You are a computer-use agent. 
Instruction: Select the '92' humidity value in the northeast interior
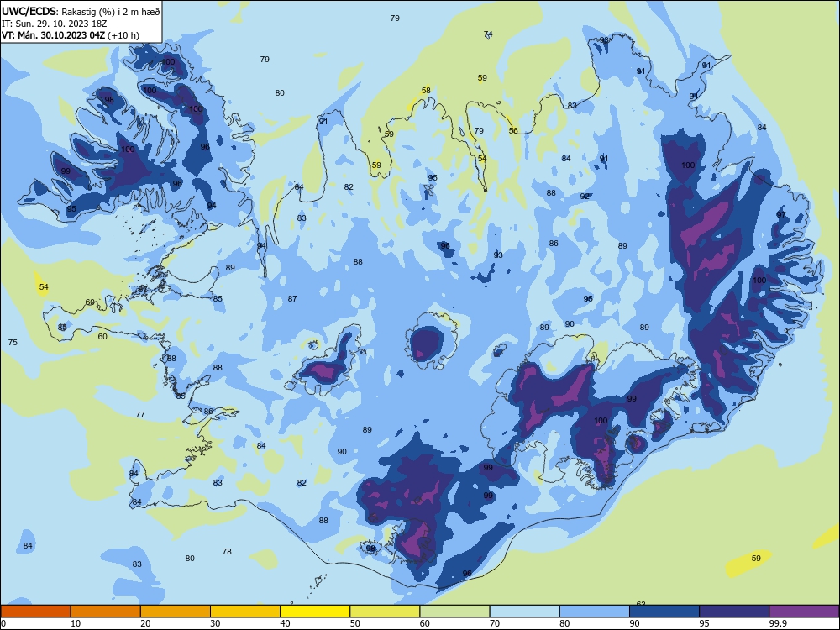click(x=585, y=197)
